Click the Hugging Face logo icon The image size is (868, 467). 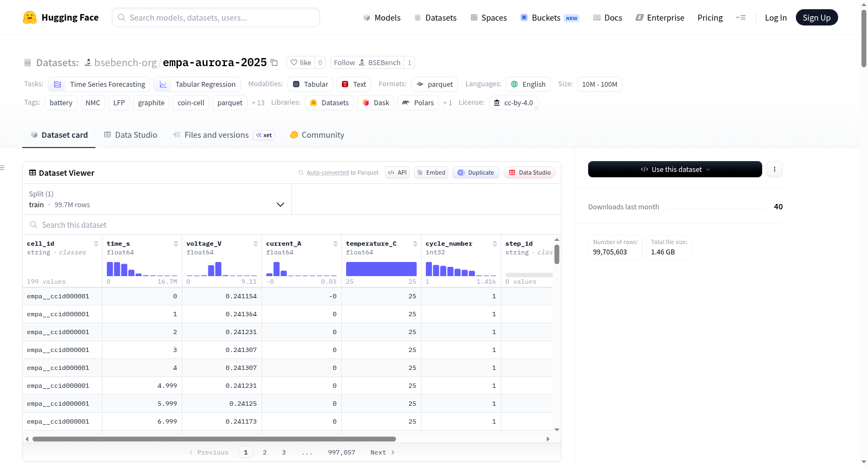(30, 17)
